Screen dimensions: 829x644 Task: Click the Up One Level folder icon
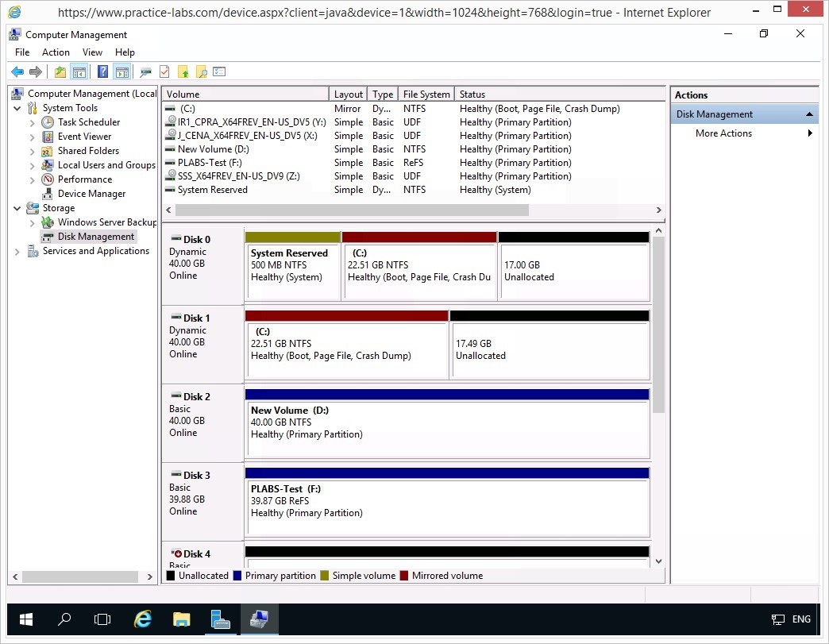point(60,72)
